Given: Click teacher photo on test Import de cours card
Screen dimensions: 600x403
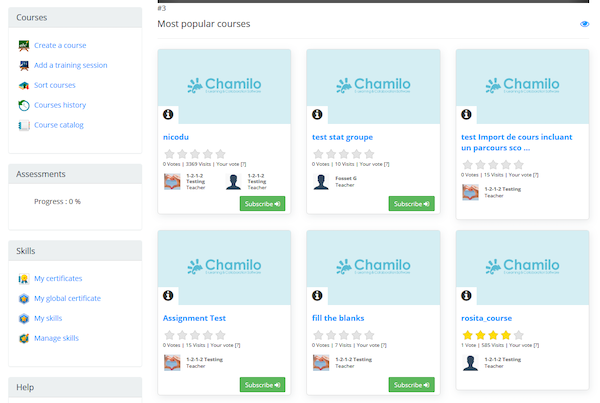Looking at the screenshot, I should (470, 193).
